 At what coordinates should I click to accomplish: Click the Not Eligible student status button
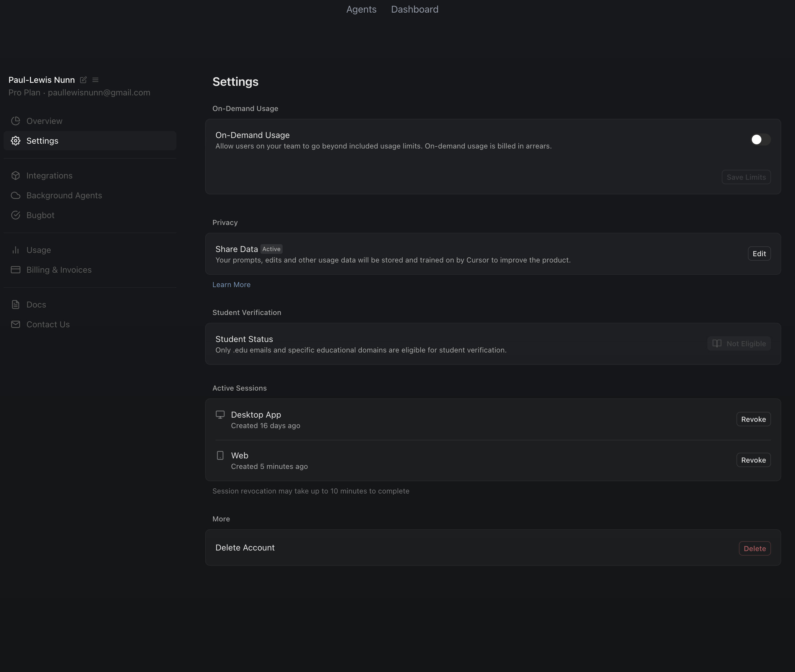tap(739, 343)
